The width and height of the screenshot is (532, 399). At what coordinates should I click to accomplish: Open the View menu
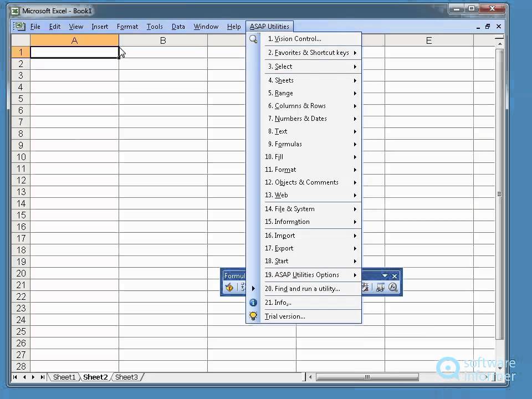pos(76,27)
